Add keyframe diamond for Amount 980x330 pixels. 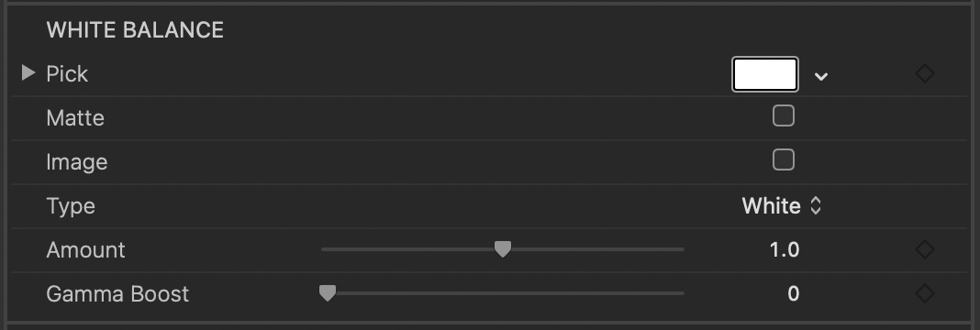point(924,249)
